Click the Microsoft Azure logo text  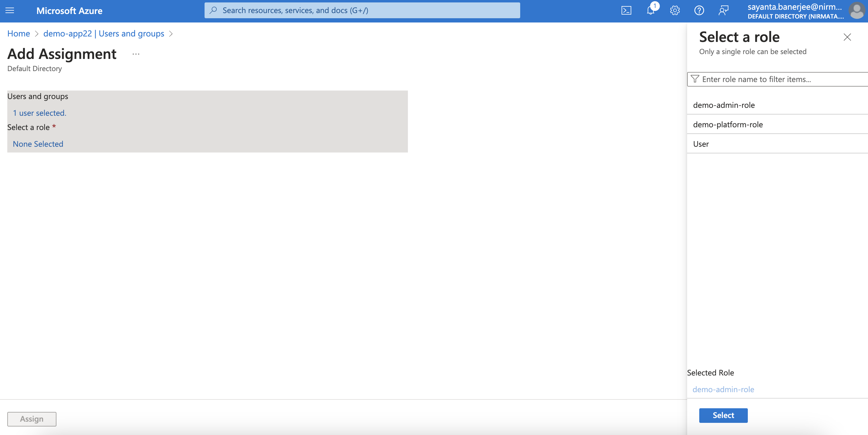coord(70,11)
